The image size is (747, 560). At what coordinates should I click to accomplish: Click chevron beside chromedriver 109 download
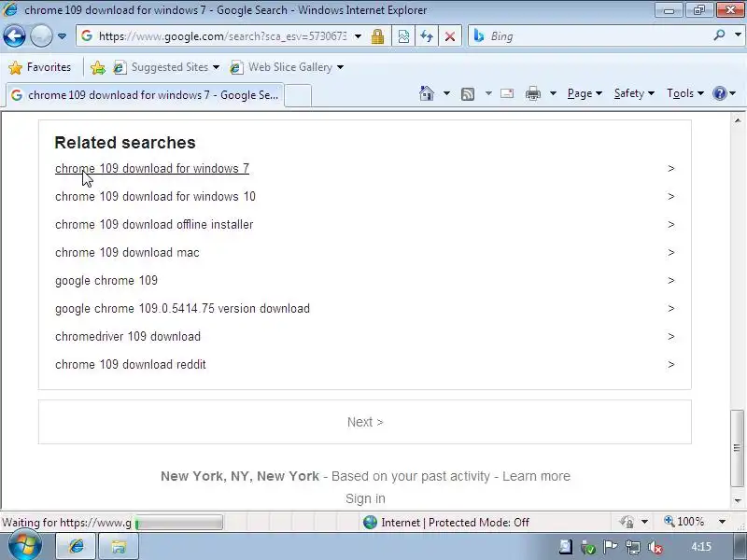pyautogui.click(x=671, y=337)
